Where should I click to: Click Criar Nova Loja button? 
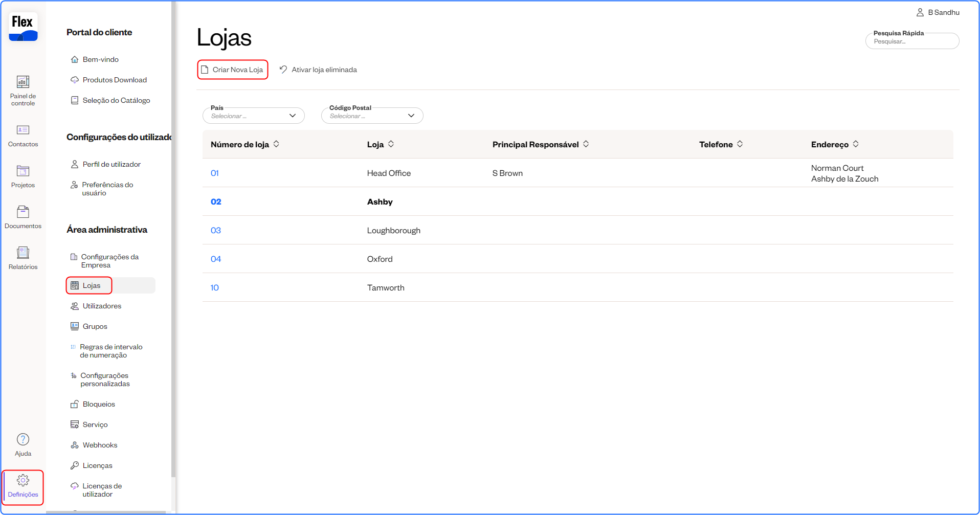pyautogui.click(x=233, y=70)
